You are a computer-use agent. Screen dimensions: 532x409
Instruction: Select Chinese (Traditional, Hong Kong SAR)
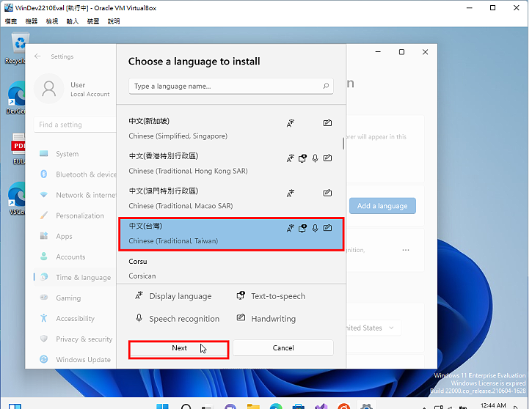pos(230,163)
